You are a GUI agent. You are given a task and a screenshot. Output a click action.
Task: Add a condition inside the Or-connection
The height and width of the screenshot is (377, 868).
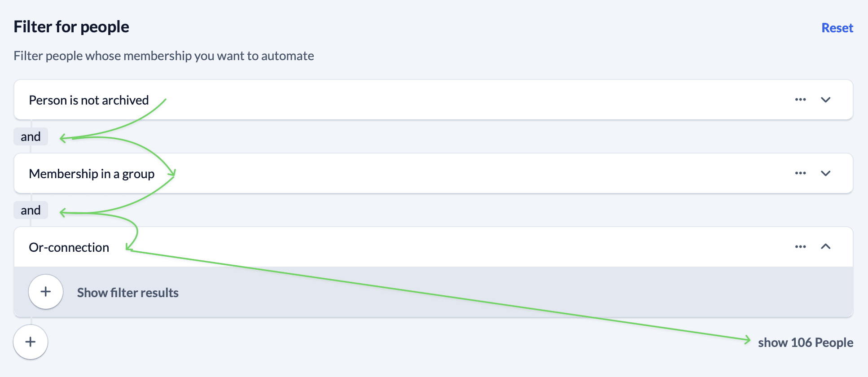coord(45,292)
